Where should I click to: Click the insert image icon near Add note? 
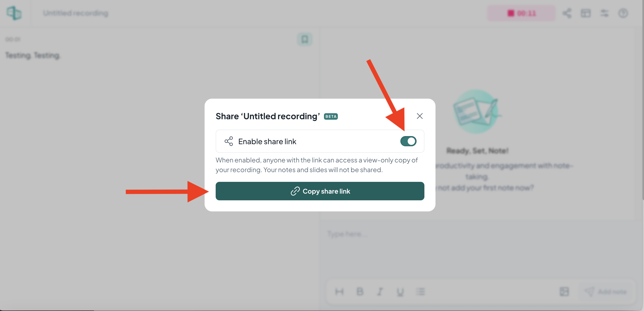564,292
